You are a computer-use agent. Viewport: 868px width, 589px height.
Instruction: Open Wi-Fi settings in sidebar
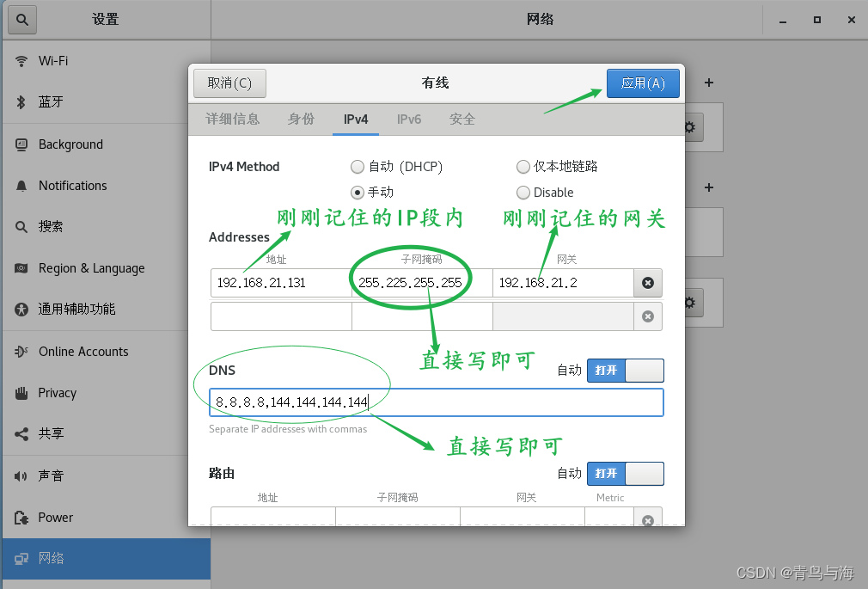point(107,61)
